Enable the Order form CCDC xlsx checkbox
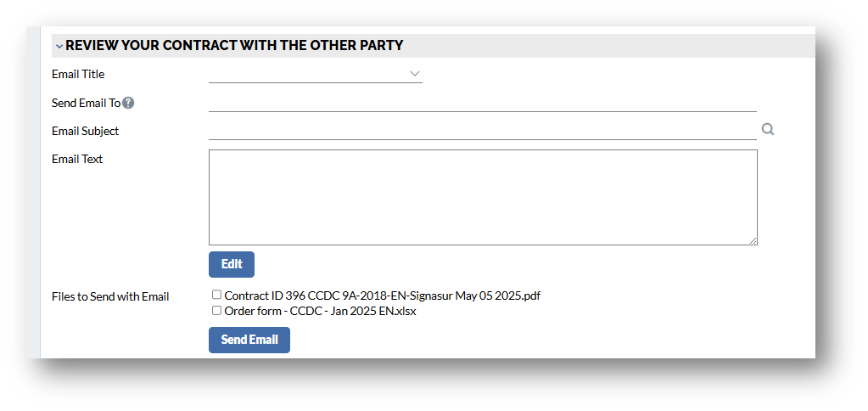This screenshot has width=868, height=411. pos(216,311)
